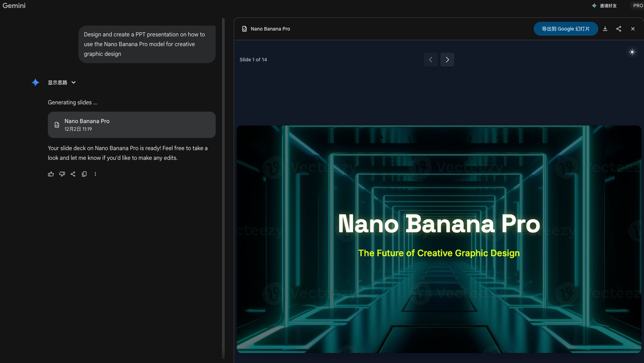
Task: Go to the next slide
Action: click(x=447, y=60)
